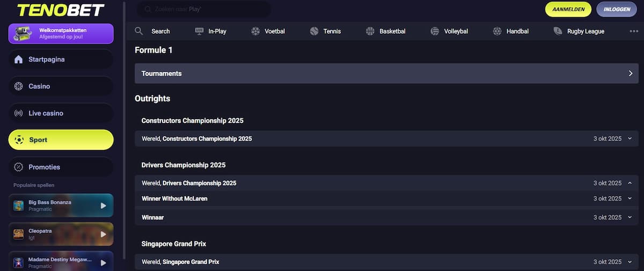644x271 pixels.
Task: Expand the Tournaments section arrow
Action: tap(631, 74)
